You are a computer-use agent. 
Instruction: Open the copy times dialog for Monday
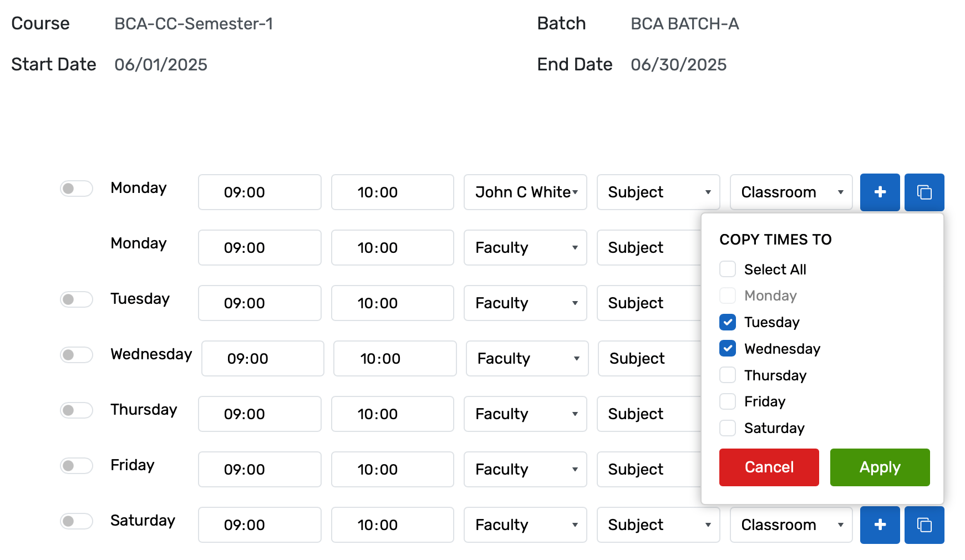pyautogui.click(x=924, y=192)
